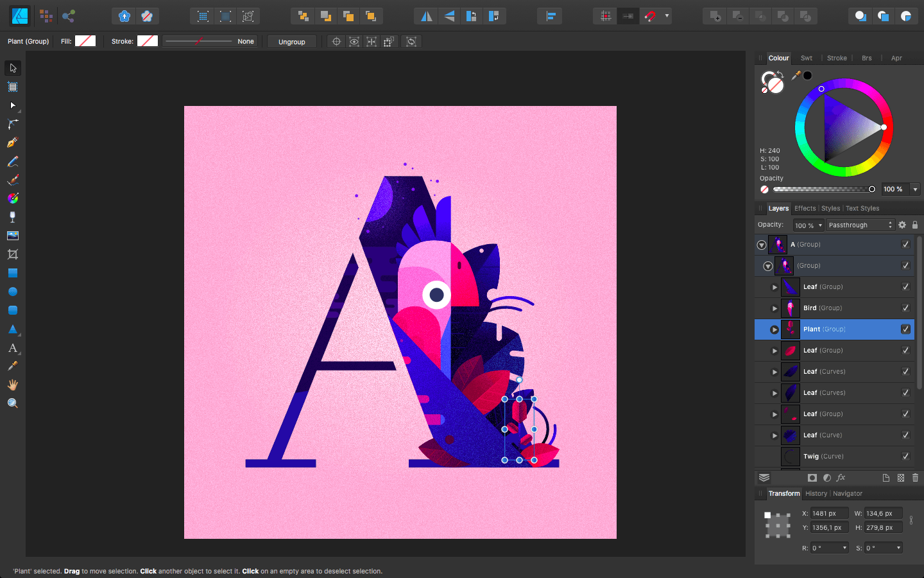
Task: Click the Ungroup button
Action: (x=291, y=41)
